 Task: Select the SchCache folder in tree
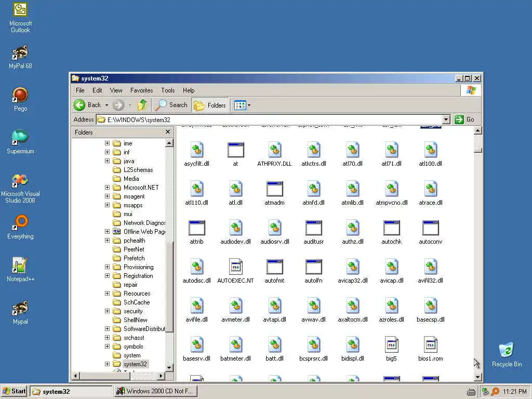(137, 302)
